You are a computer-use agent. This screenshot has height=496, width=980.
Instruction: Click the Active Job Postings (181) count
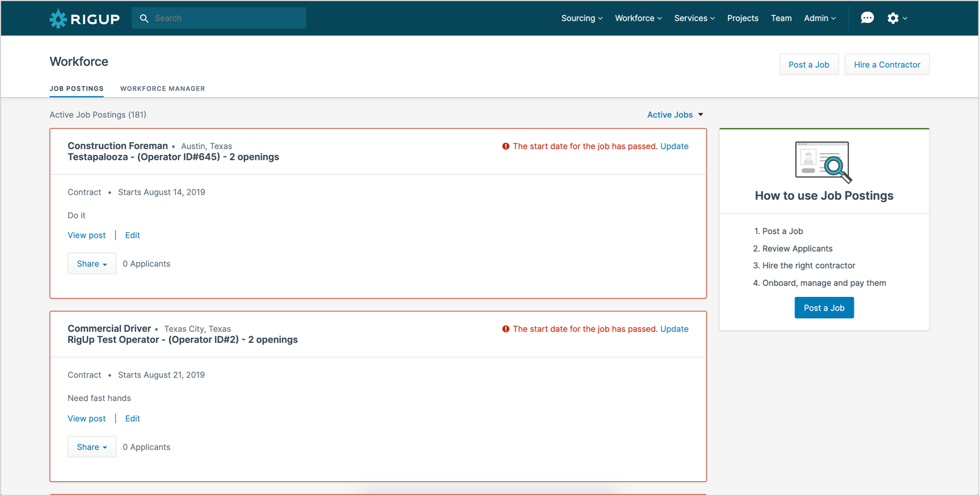tap(98, 115)
